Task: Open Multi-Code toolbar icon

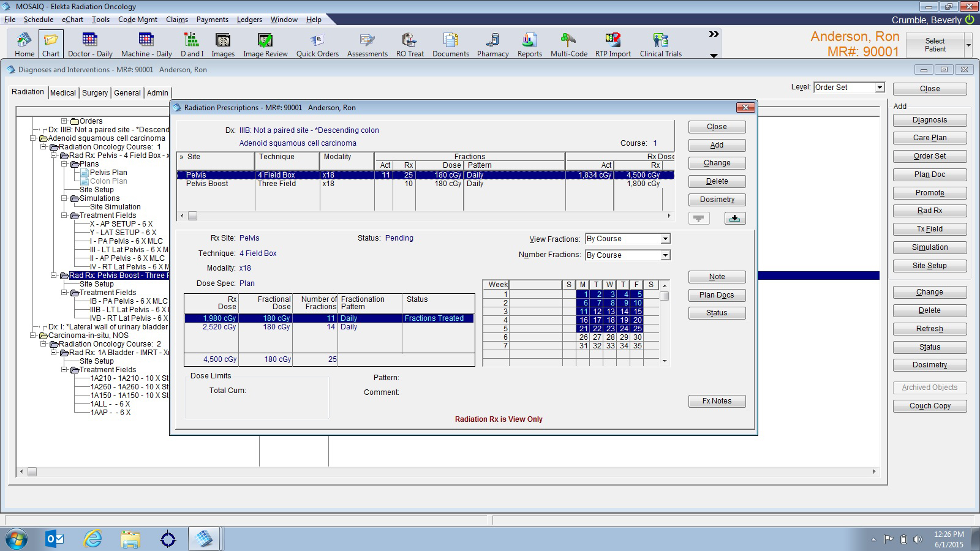Action: pyautogui.click(x=569, y=45)
